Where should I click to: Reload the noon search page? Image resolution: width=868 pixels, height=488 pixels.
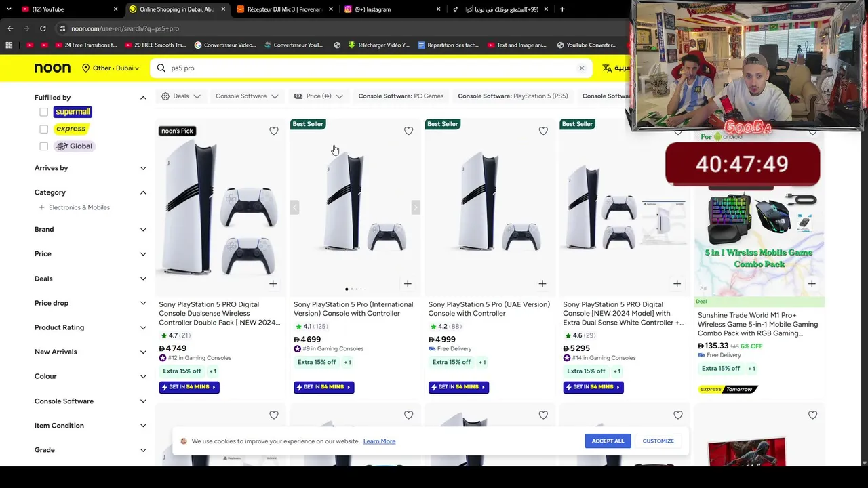pyautogui.click(x=43, y=28)
